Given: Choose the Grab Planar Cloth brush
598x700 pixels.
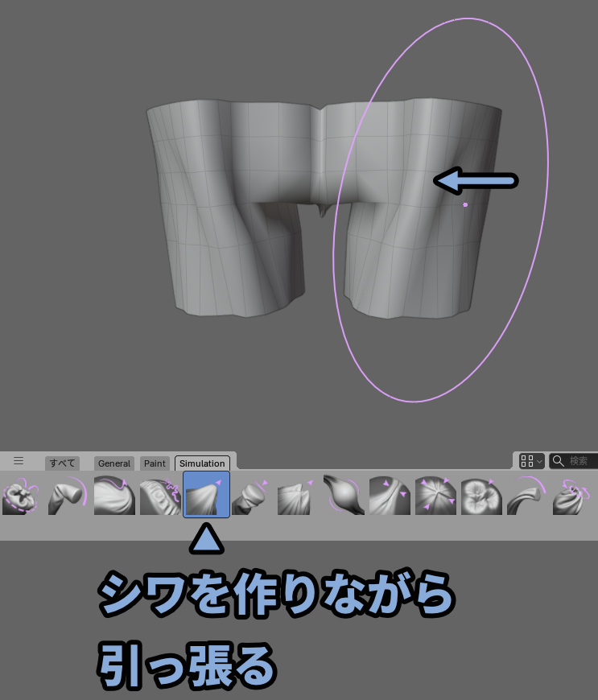Looking at the screenshot, I should click(253, 494).
